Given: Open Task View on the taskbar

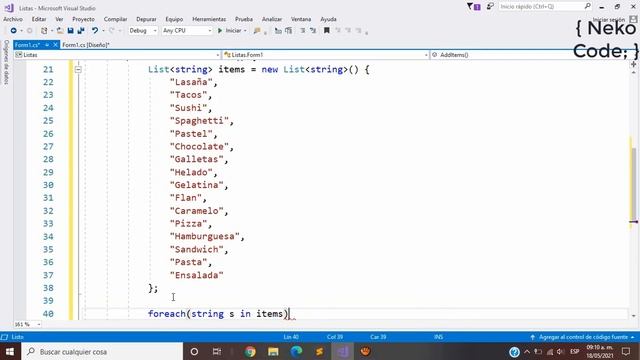Looking at the screenshot, I should point(217,351).
